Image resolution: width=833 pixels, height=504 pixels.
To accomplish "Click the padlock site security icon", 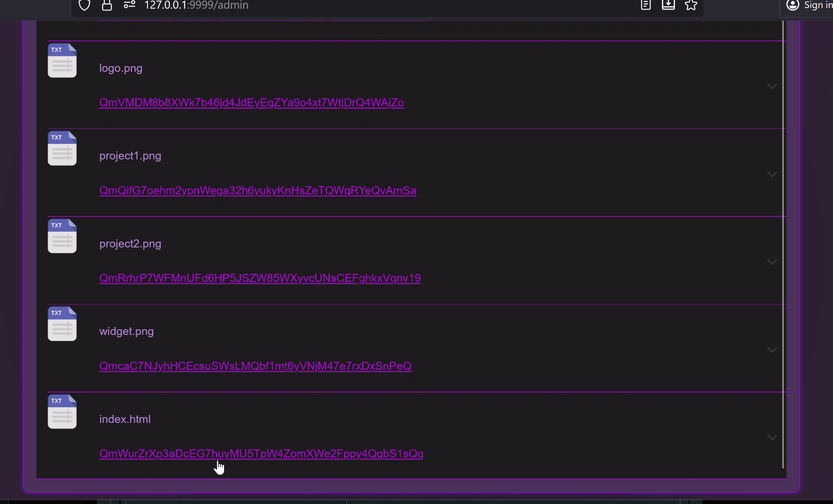I will point(107,5).
